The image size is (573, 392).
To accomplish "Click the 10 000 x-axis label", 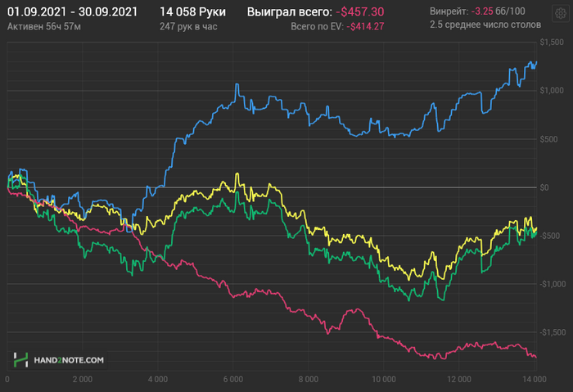I will [384, 379].
